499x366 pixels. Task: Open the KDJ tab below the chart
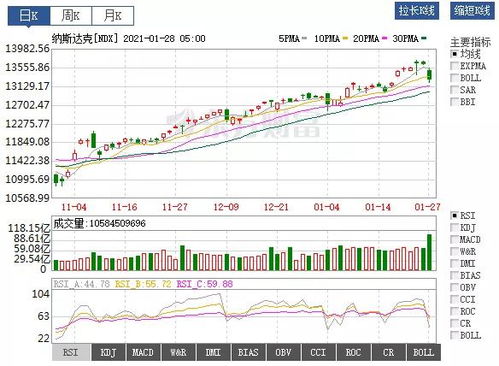[108, 352]
